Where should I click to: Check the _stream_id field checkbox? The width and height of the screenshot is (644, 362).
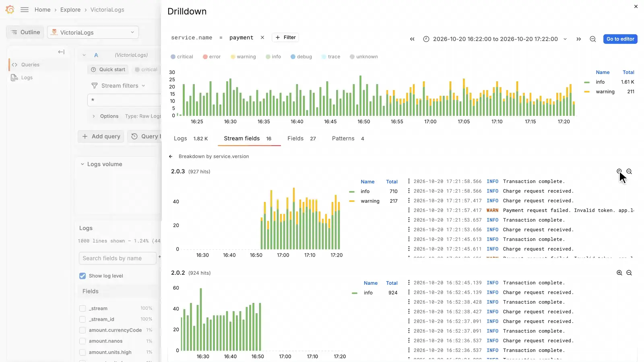point(83,319)
